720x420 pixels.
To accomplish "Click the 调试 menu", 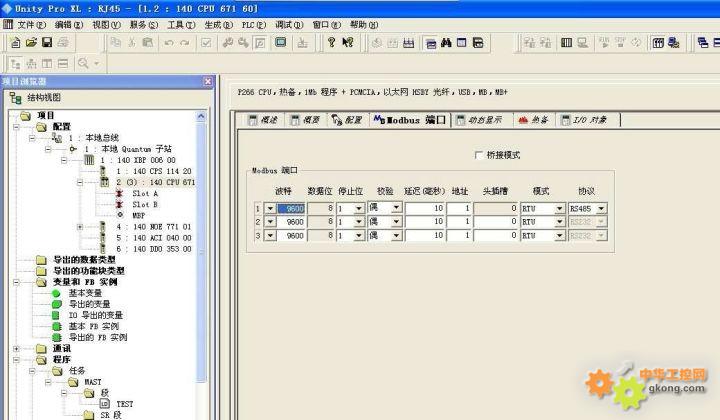I will pyautogui.click(x=290, y=25).
